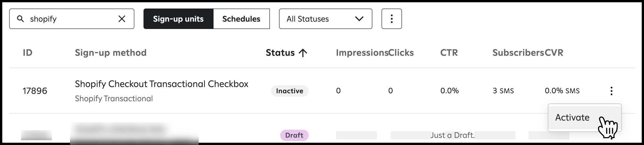
Task: Sort by the ID column header
Action: pyautogui.click(x=28, y=53)
